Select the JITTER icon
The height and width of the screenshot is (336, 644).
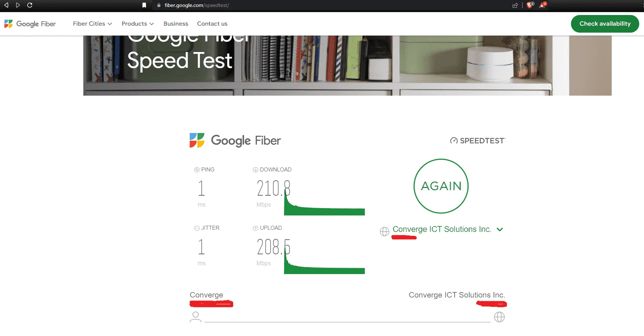pos(197,228)
